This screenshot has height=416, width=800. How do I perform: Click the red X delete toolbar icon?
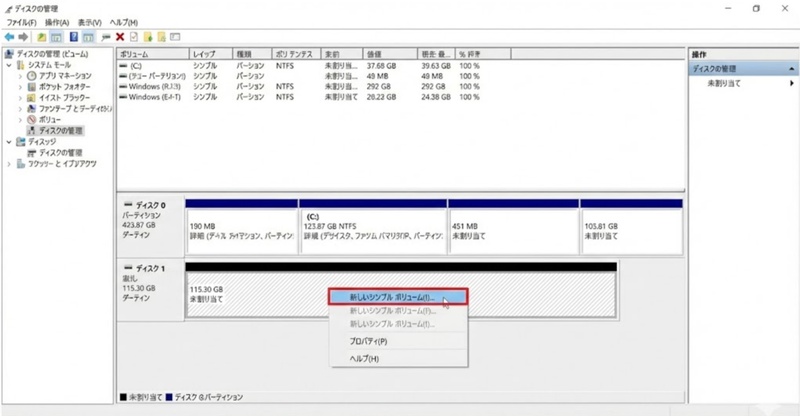[120, 36]
